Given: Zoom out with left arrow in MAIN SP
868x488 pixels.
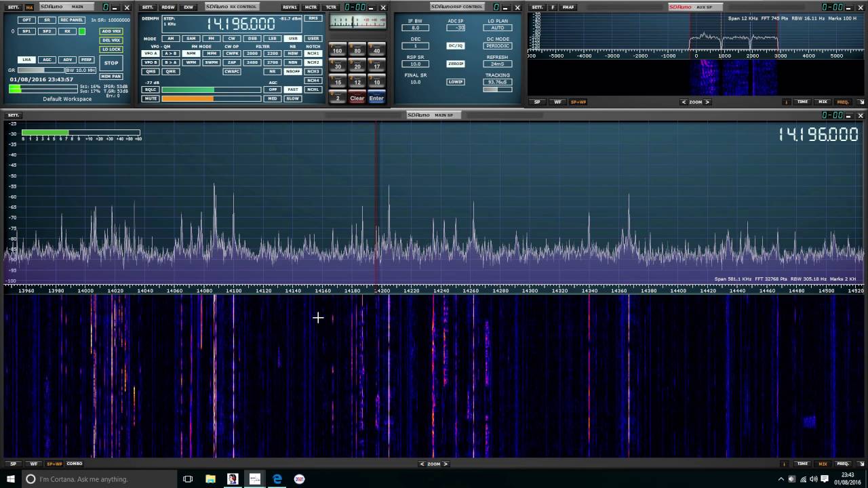Looking at the screenshot, I should (422, 464).
